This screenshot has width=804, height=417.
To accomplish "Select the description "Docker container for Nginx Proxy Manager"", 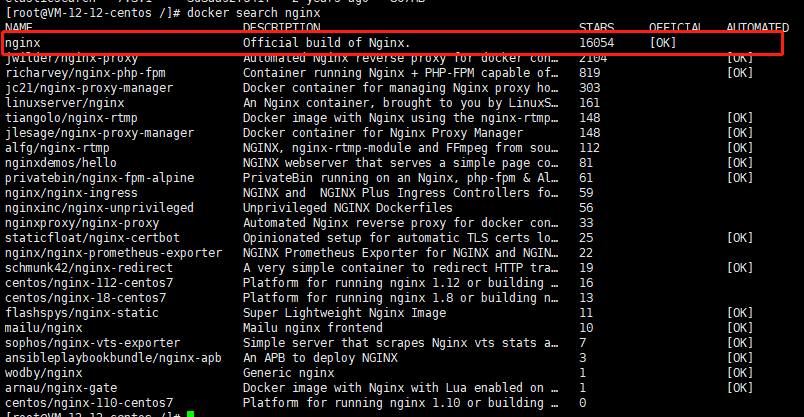I will tap(383, 133).
